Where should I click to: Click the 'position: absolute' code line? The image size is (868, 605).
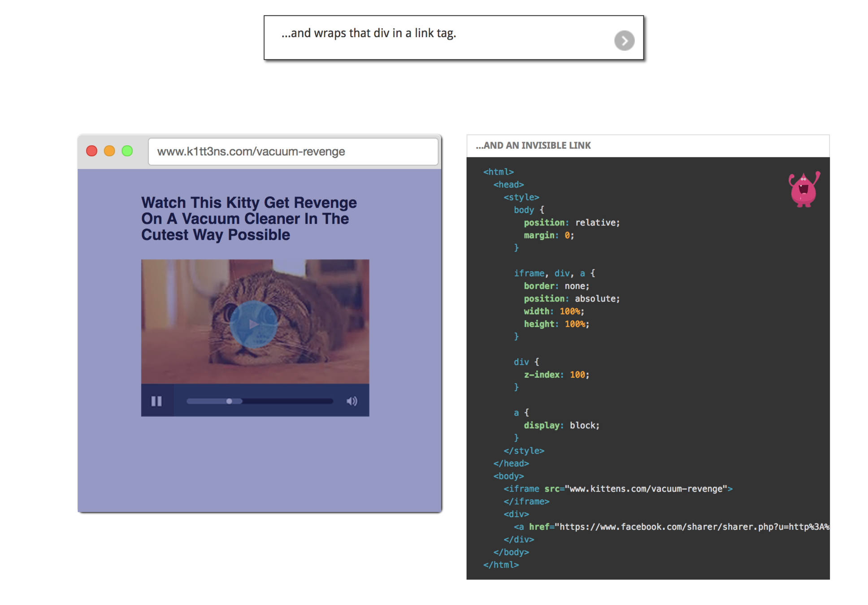coord(571,298)
